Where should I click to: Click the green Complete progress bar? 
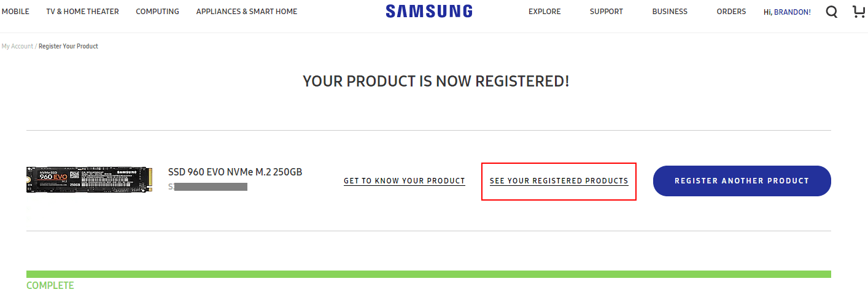click(428, 274)
